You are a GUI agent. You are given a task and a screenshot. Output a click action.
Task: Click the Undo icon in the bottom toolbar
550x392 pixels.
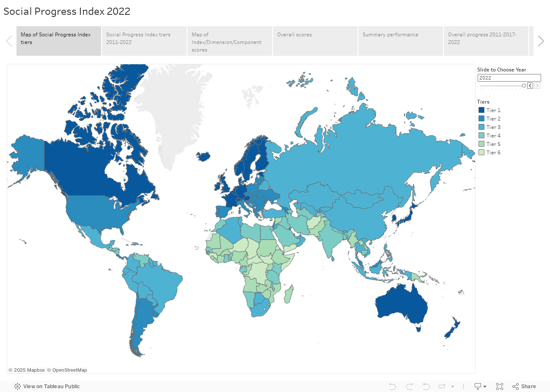(392, 387)
